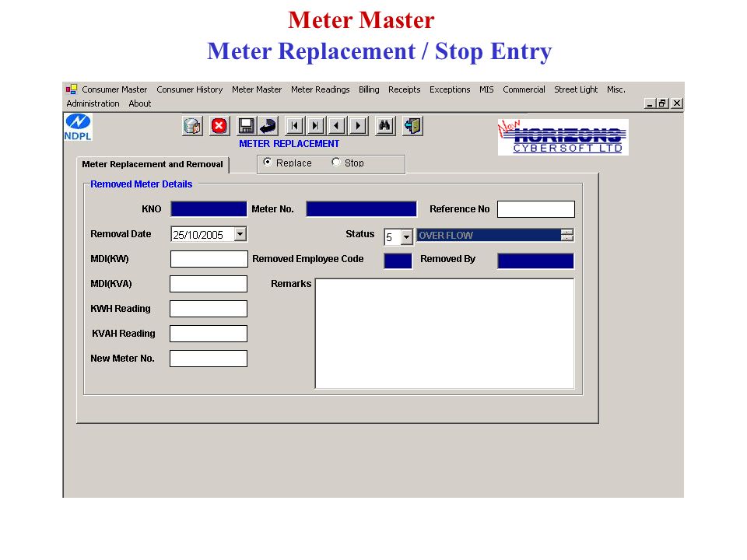Image resolution: width=747 pixels, height=560 pixels.
Task: Click the MDI(KW) input field
Action: click(209, 259)
